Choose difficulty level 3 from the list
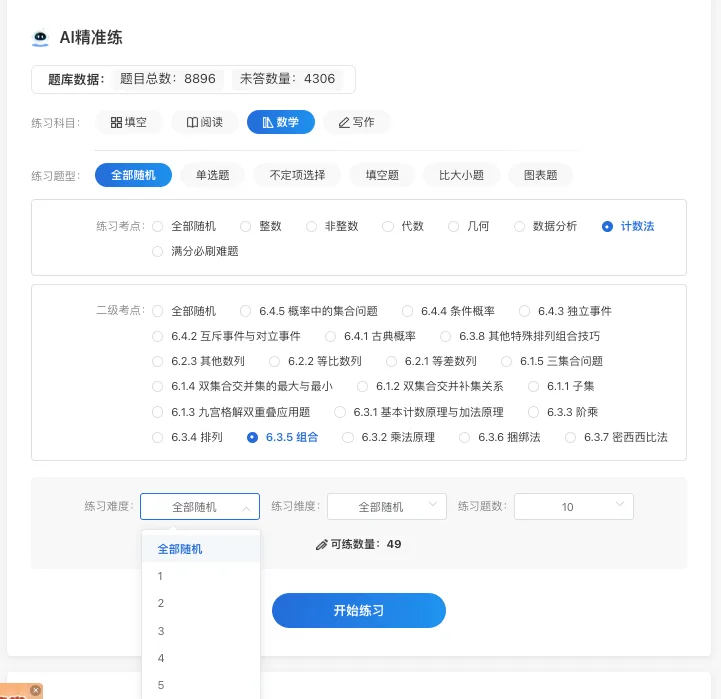Viewport: 721px width, 699px height. (160, 631)
